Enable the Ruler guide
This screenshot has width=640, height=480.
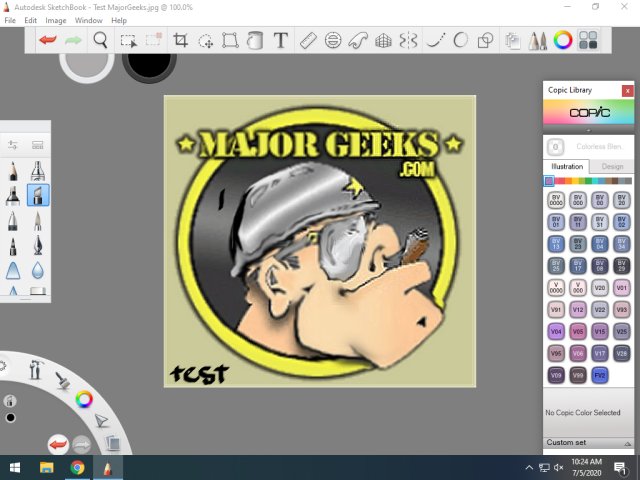pos(308,40)
